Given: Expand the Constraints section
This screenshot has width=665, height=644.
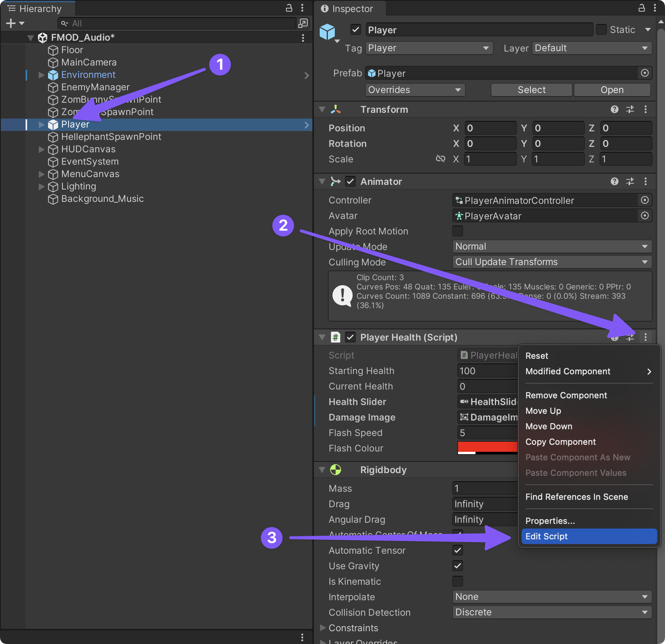Looking at the screenshot, I should click(x=323, y=628).
